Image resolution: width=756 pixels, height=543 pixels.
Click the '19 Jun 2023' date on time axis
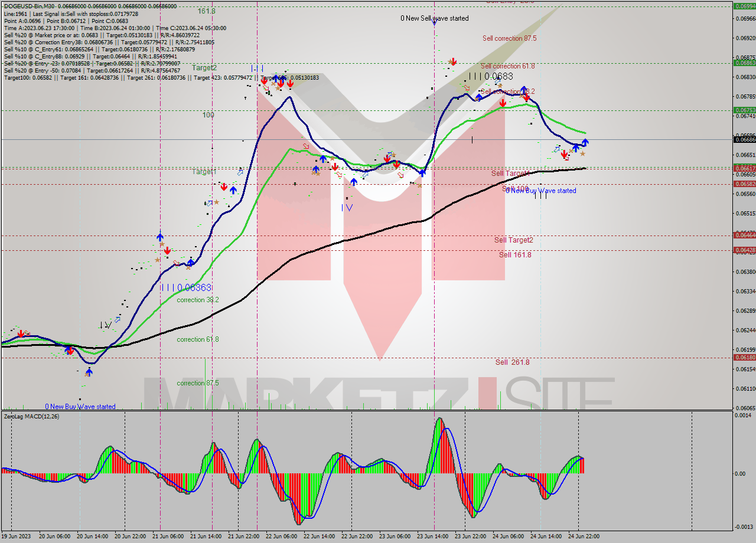(15, 537)
